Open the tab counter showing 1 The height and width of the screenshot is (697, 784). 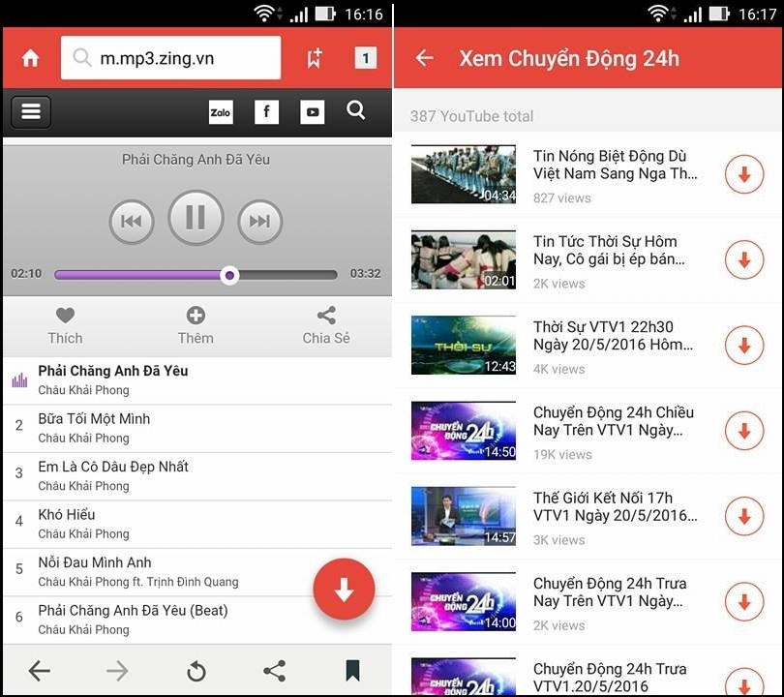tap(365, 58)
